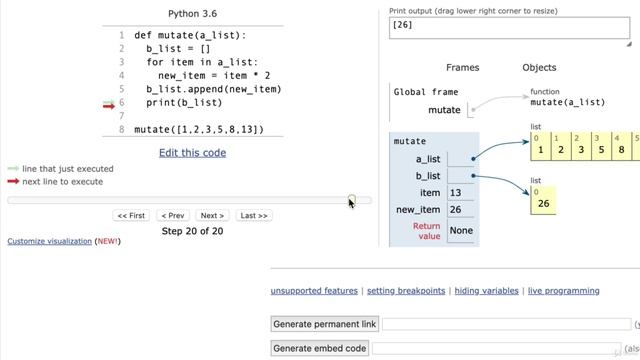The image size is (640, 360).
Task: Click the a_list pointer dot
Action: click(473, 159)
